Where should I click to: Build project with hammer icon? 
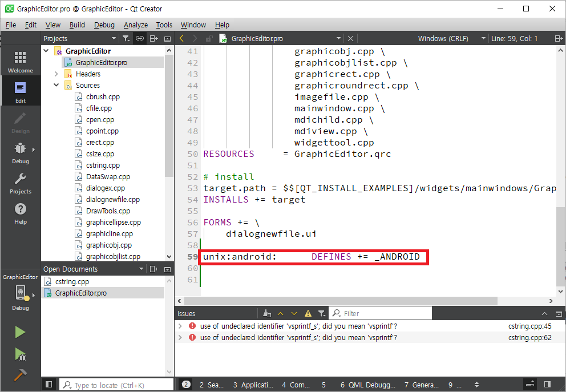tap(20, 375)
